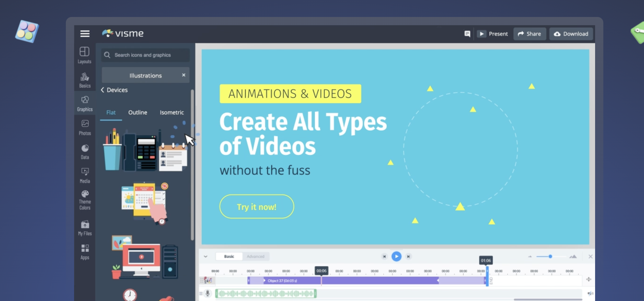Skip to the timeline start
Image resolution: width=644 pixels, height=301 pixels.
point(384,256)
